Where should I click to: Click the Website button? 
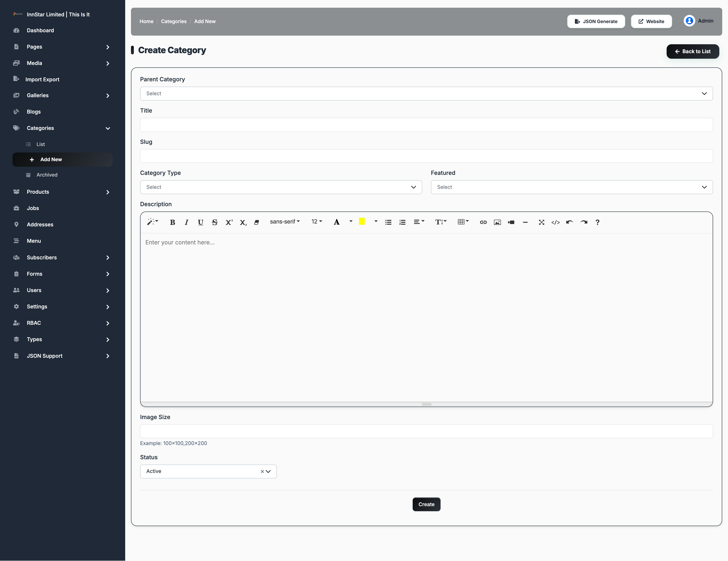[x=651, y=21]
